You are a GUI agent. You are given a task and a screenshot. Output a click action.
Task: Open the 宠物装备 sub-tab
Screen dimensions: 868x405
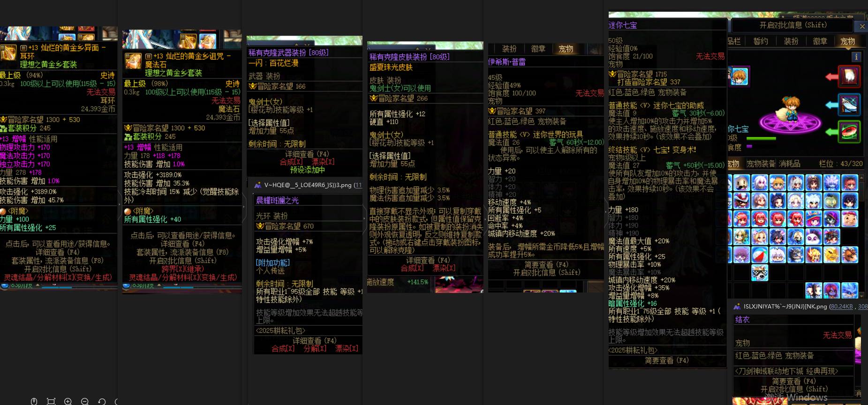tap(761, 164)
